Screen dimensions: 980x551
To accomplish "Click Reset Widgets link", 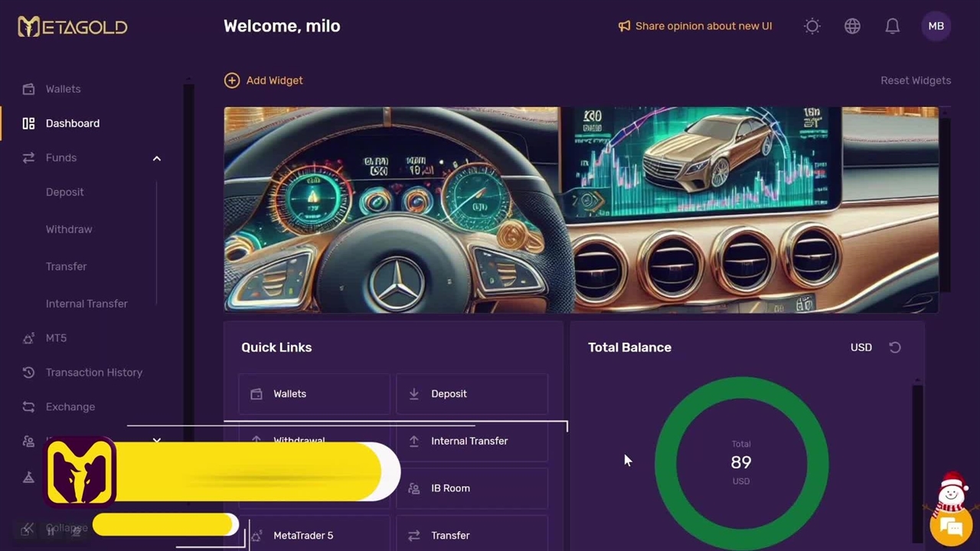I will 916,80.
